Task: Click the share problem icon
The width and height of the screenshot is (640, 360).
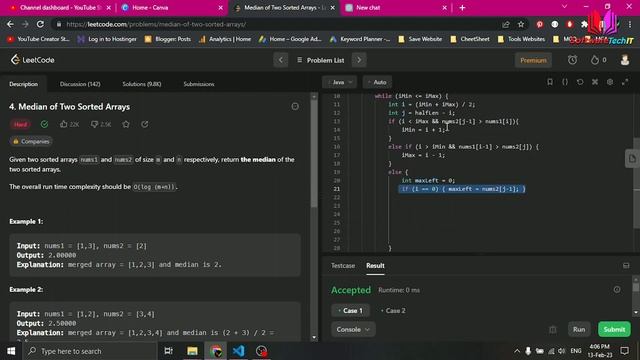Action: (144, 124)
